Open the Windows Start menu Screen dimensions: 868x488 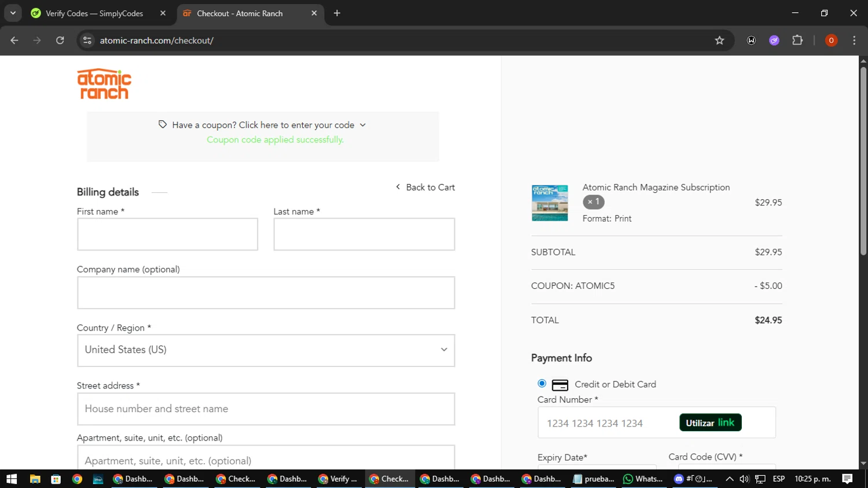pyautogui.click(x=12, y=479)
